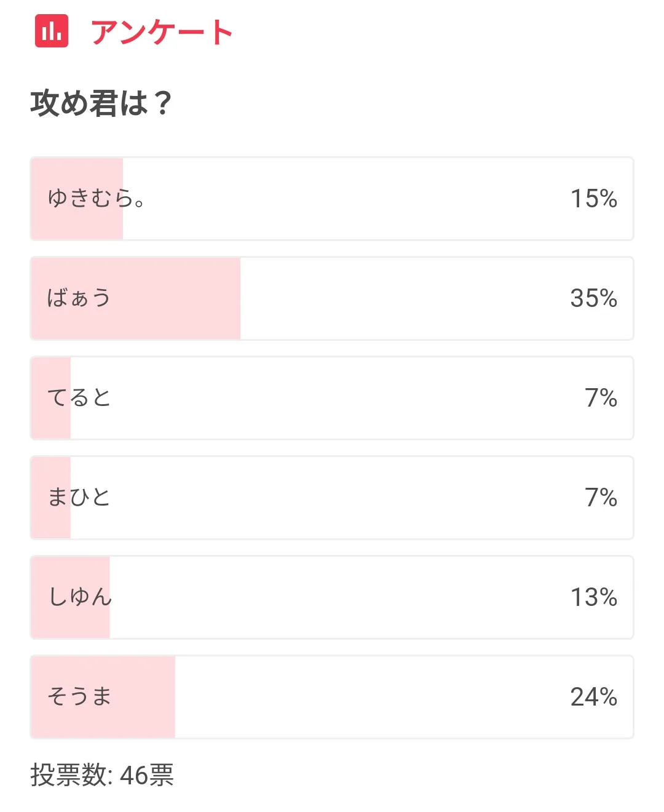Choose the まひと poll option
Screen dimensions: 664x812
332,498
